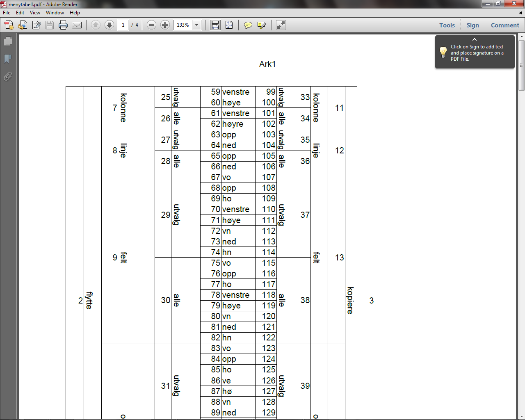Click the Create PDF online icon
This screenshot has height=420, width=525.
pos(9,25)
